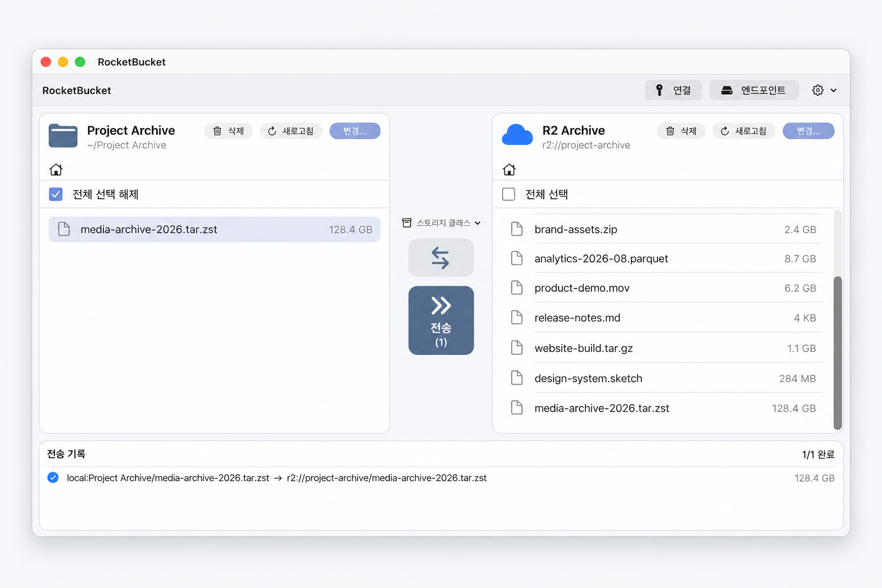Open the 연결 connection key button
882x588 pixels.
coord(673,90)
